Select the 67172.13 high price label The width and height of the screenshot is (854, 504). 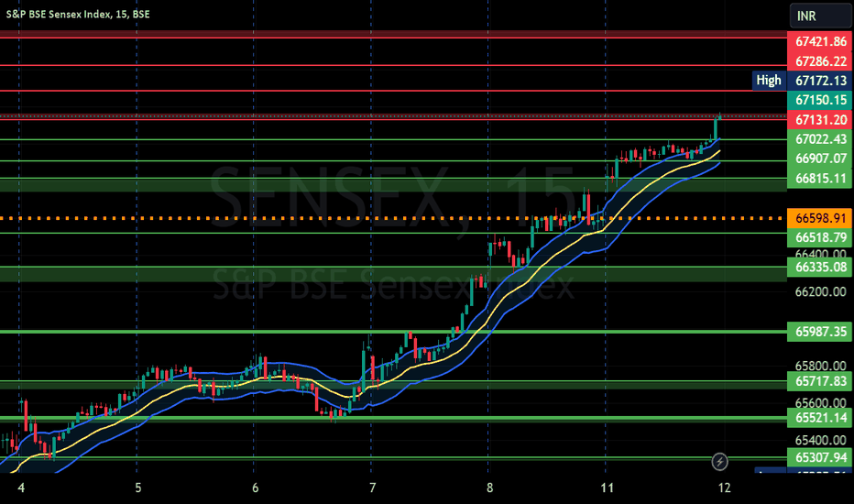pyautogui.click(x=820, y=81)
